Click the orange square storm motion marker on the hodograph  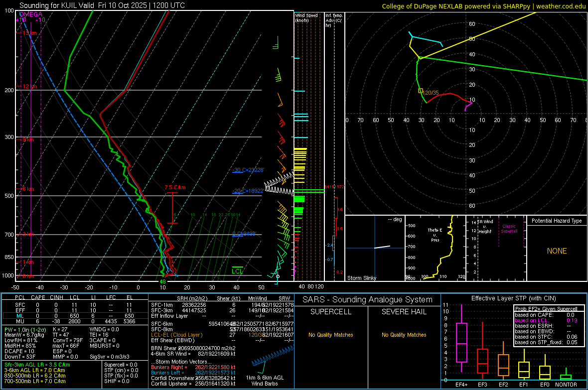tap(421, 91)
